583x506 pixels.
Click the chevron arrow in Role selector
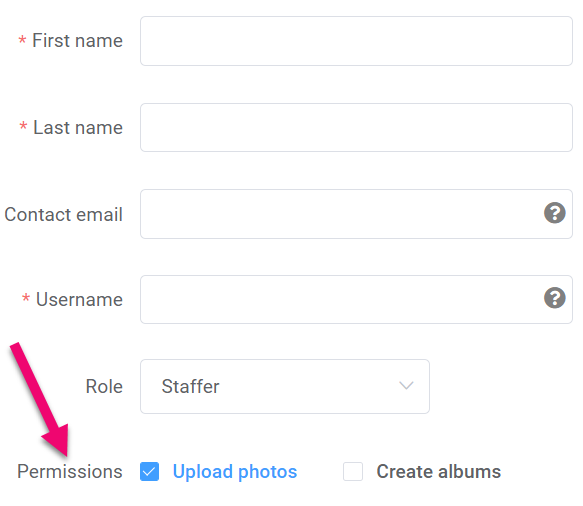406,386
